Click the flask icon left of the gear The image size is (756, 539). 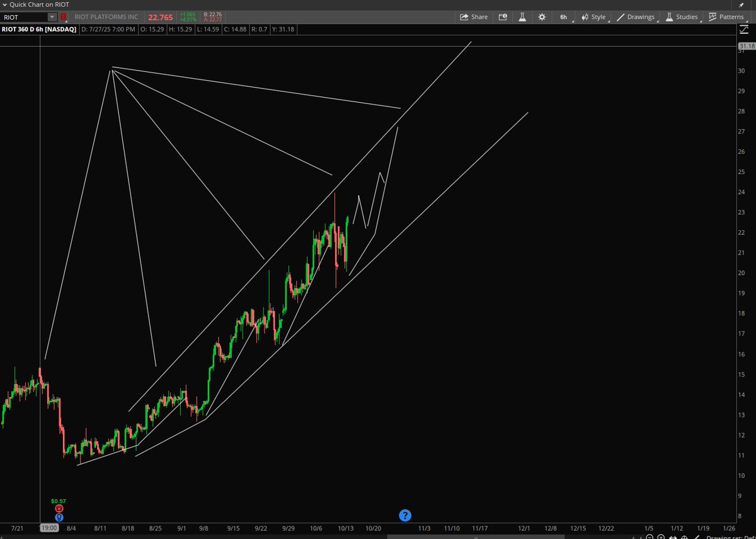522,17
